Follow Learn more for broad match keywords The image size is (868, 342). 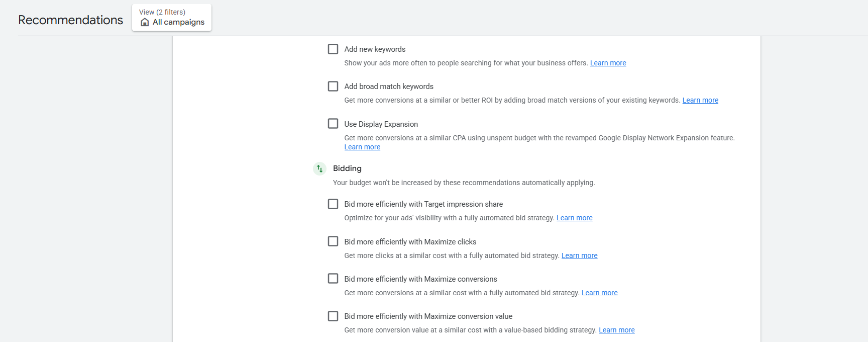(x=700, y=100)
